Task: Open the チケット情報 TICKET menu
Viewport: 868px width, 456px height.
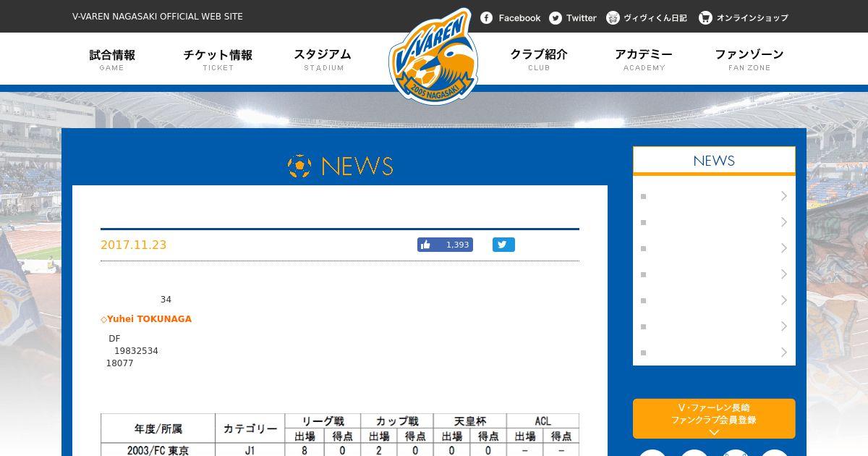Action: [218, 59]
